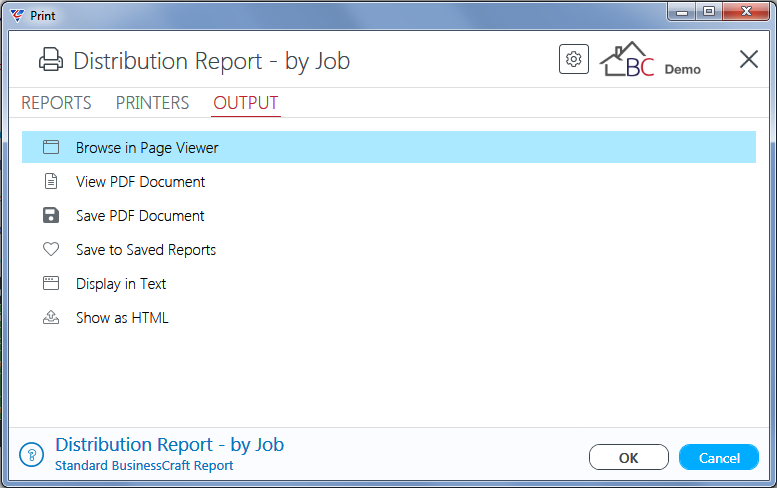This screenshot has height=488, width=777.
Task: Click the Browse in Page Viewer window icon
Action: (x=51, y=147)
